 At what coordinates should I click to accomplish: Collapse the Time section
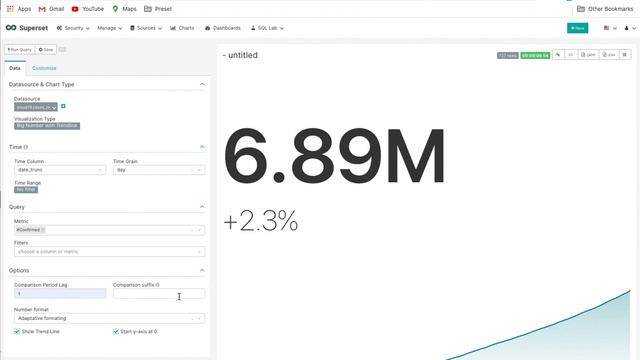pos(202,147)
